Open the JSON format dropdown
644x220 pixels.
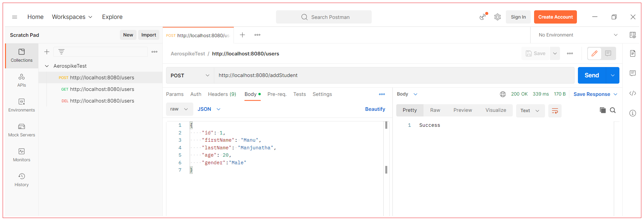click(209, 109)
